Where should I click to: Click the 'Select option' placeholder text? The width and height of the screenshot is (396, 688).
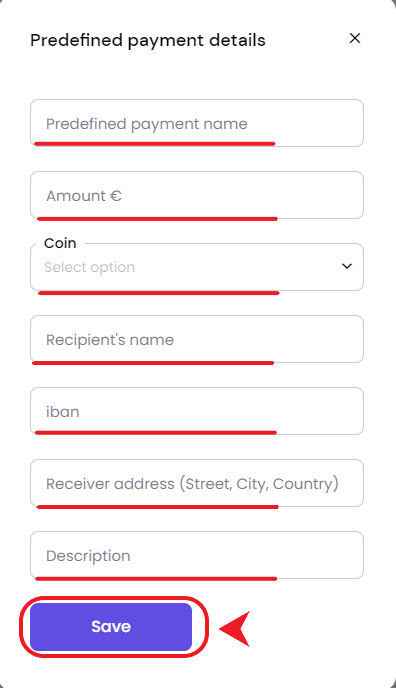coord(89,267)
